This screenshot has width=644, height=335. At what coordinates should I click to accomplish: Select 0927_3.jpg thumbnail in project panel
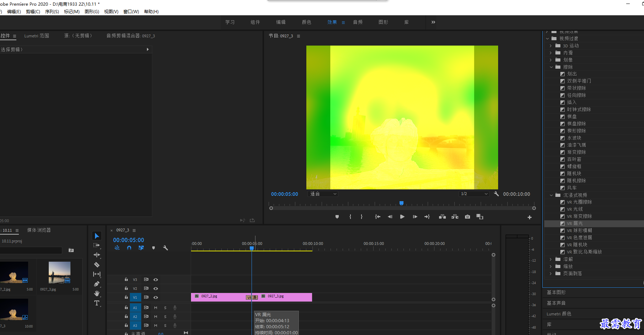click(59, 272)
